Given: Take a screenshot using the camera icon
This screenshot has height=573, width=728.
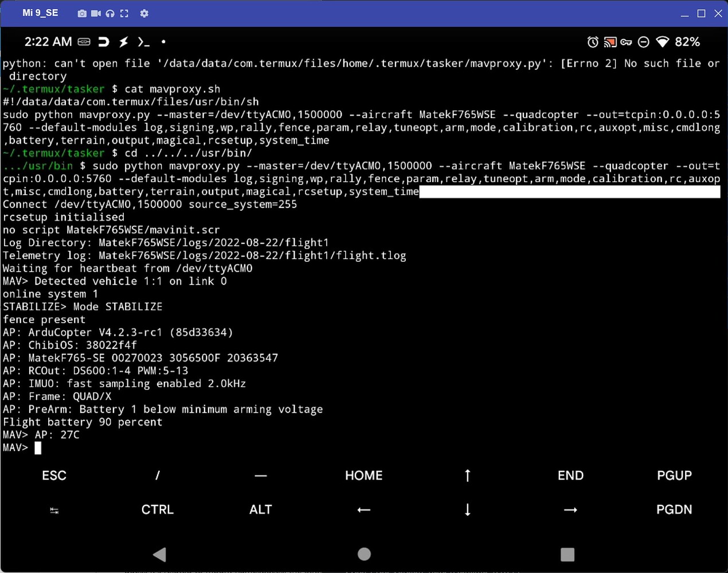Looking at the screenshot, I should (x=81, y=13).
